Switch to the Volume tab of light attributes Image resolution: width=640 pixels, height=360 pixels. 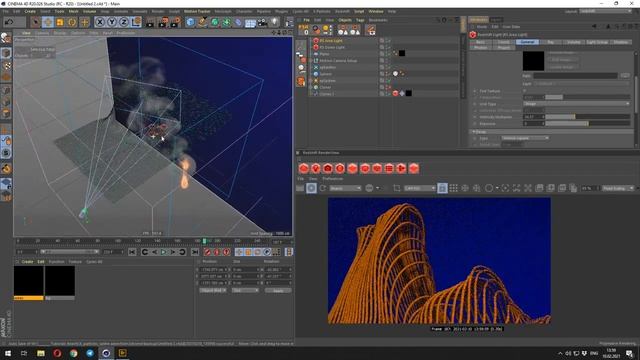click(x=573, y=42)
